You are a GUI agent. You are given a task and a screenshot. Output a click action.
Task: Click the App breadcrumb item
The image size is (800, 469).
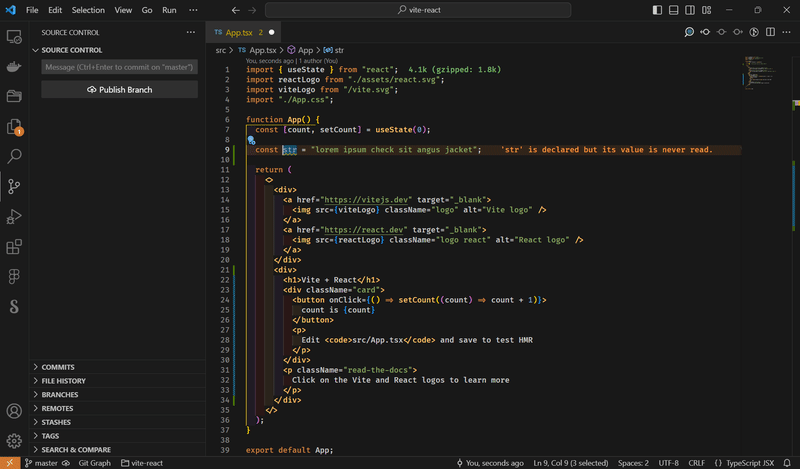(x=300, y=50)
